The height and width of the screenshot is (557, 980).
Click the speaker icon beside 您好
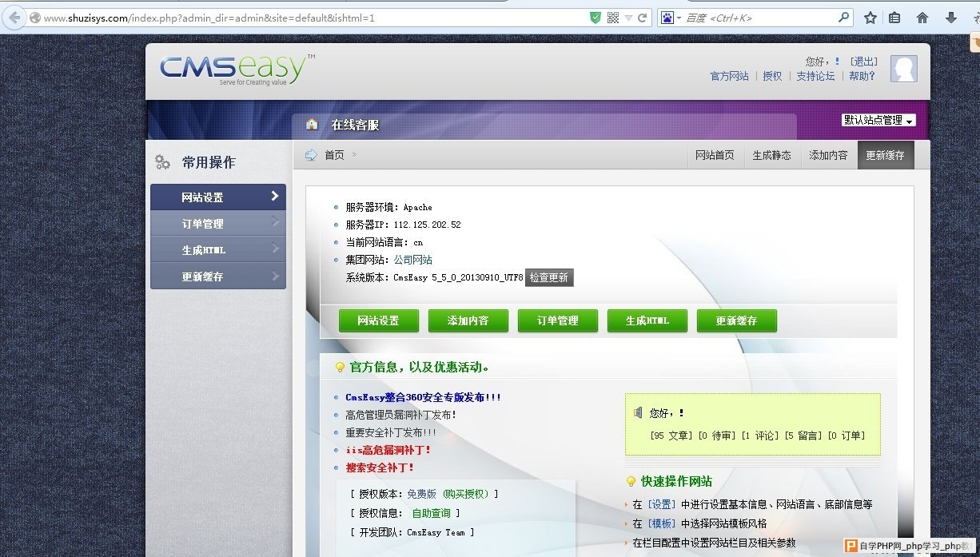click(638, 412)
